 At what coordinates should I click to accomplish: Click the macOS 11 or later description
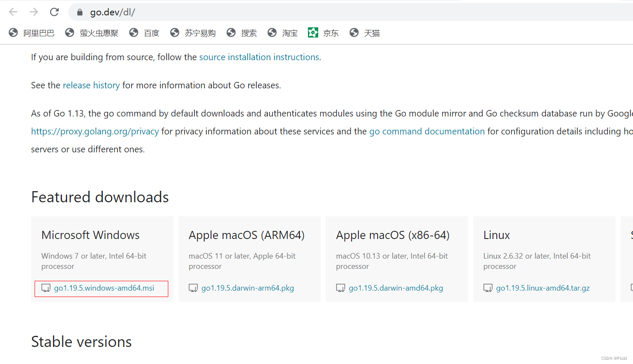tap(242, 261)
